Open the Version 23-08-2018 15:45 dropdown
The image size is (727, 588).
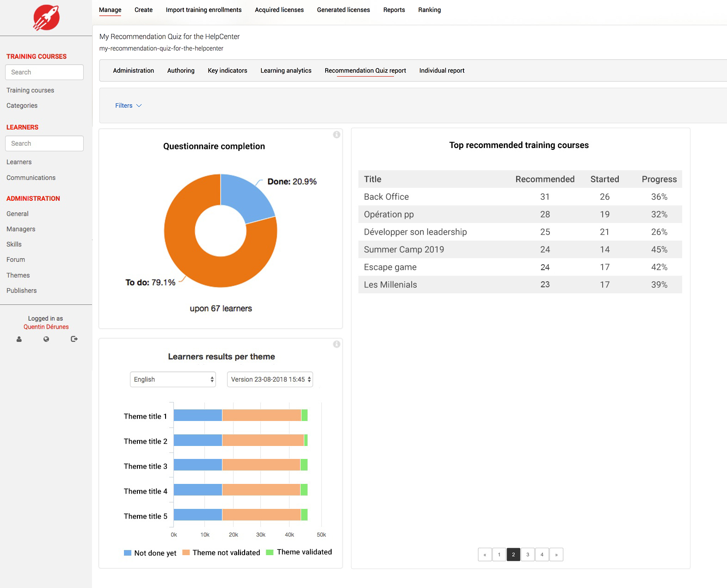[270, 379]
